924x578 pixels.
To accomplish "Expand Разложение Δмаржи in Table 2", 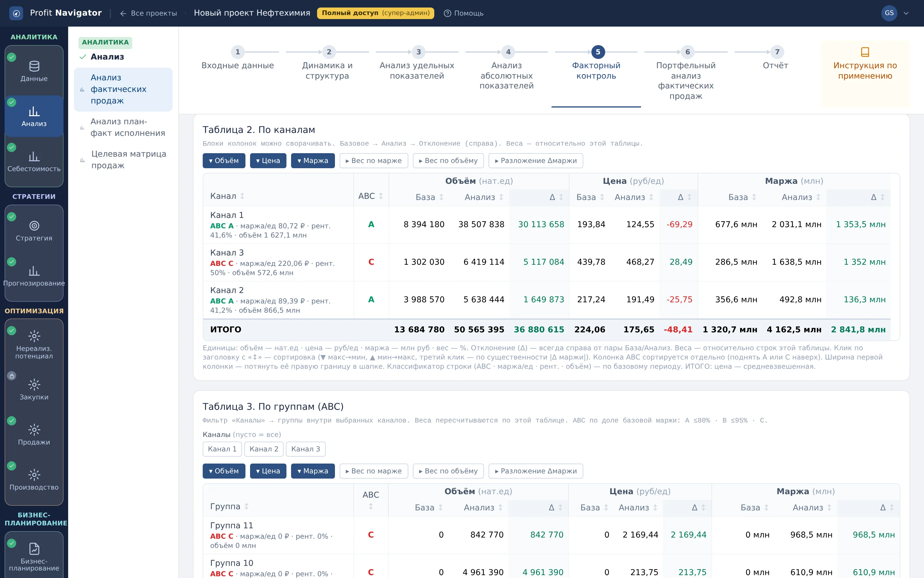I will click(536, 161).
